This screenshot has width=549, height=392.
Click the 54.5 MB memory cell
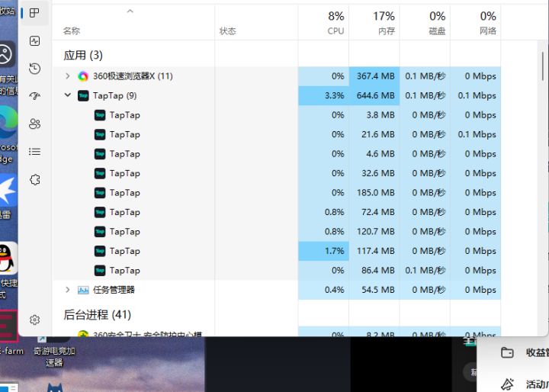[374, 290]
